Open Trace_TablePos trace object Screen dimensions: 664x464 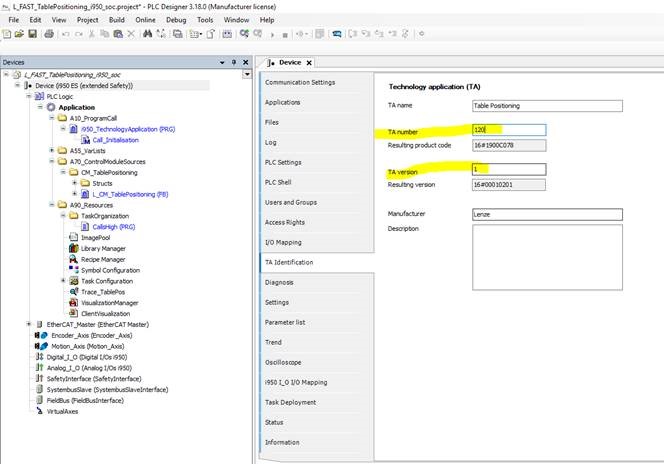pos(104,291)
